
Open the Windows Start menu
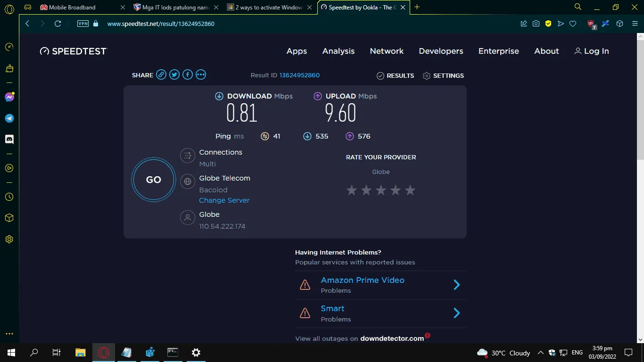(11, 353)
